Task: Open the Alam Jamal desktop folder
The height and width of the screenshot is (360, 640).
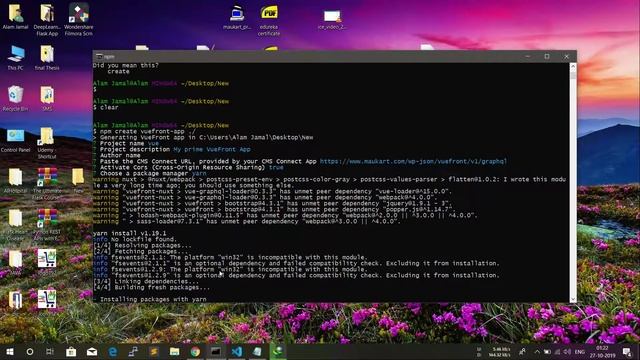Action: (16, 17)
